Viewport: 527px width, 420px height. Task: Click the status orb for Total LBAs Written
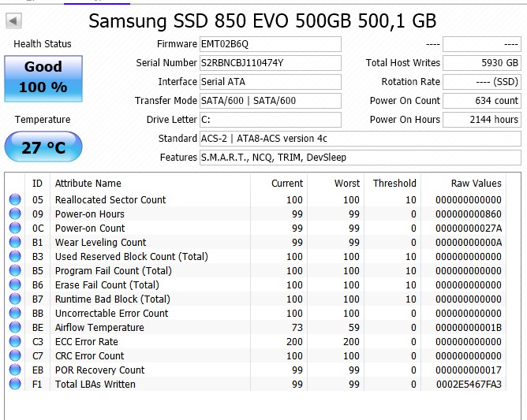point(15,384)
